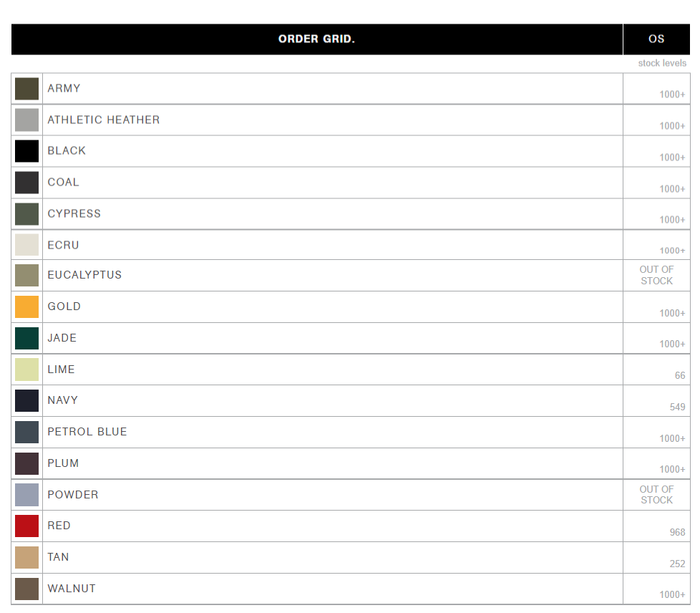
Task: Click Eucalyptus out of stock cell
Action: pos(656,275)
